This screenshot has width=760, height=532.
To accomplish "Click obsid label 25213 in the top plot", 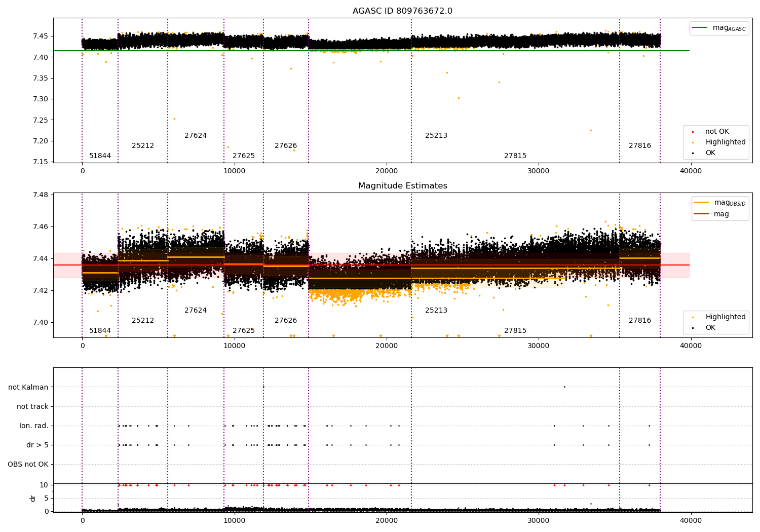I will tap(436, 136).
